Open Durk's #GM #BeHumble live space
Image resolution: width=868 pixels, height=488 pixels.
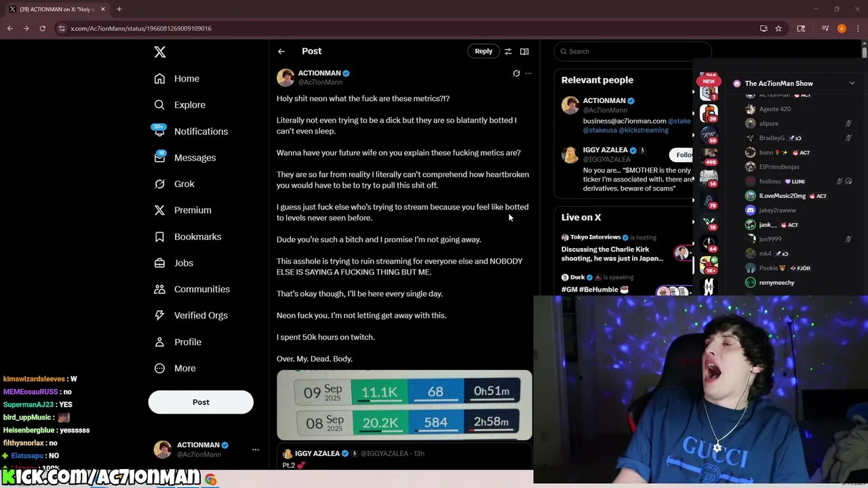[624, 284]
